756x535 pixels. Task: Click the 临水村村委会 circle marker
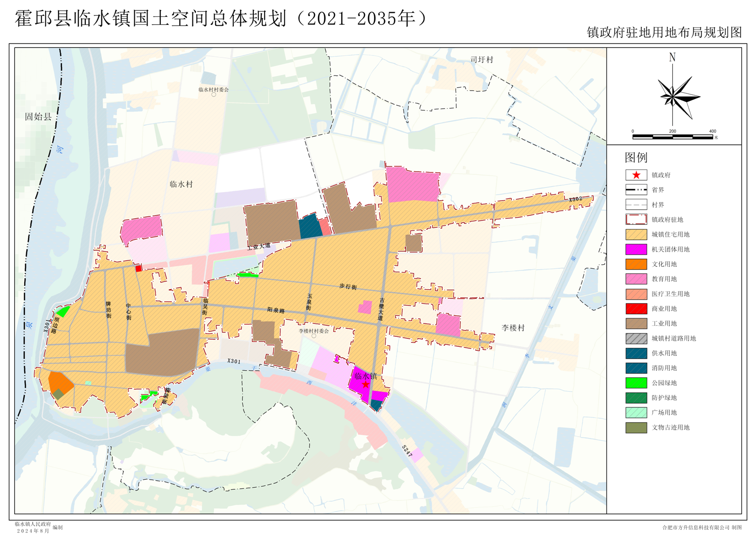(214, 95)
